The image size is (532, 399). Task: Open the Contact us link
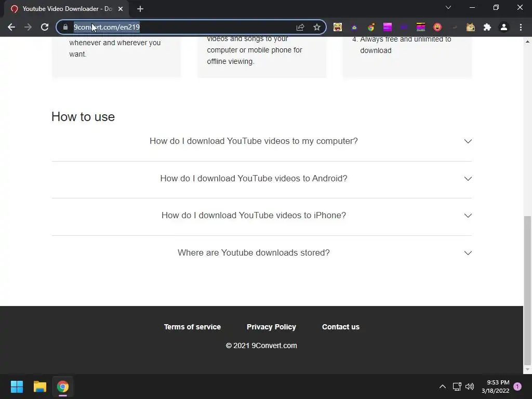(x=341, y=327)
